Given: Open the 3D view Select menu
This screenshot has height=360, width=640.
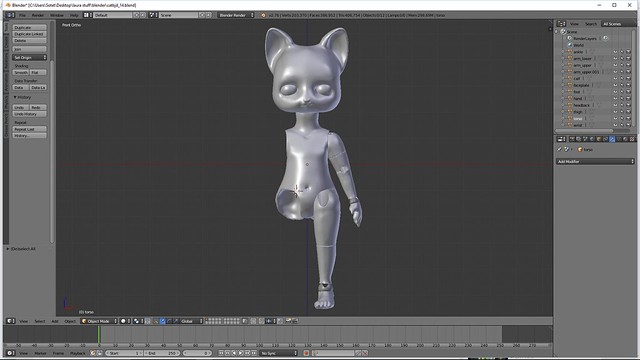Looking at the screenshot, I should pyautogui.click(x=40, y=321).
